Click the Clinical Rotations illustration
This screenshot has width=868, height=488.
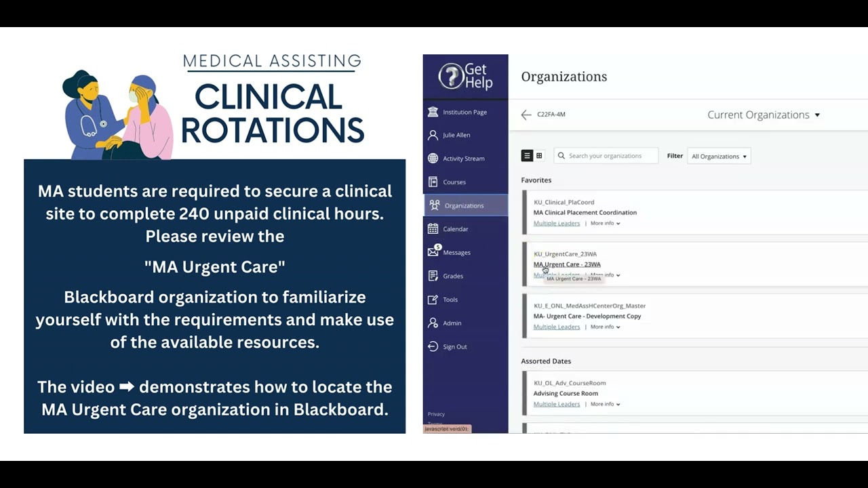coord(118,114)
